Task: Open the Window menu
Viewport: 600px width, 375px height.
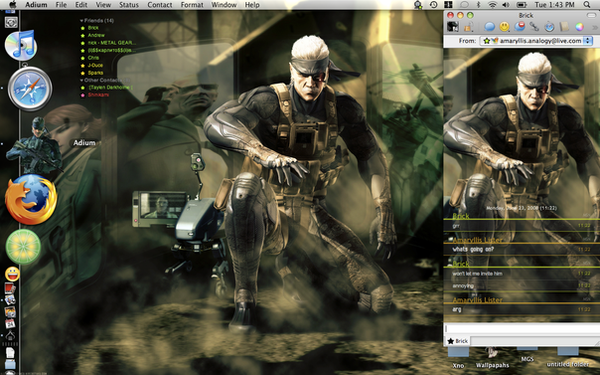Action: click(x=224, y=5)
